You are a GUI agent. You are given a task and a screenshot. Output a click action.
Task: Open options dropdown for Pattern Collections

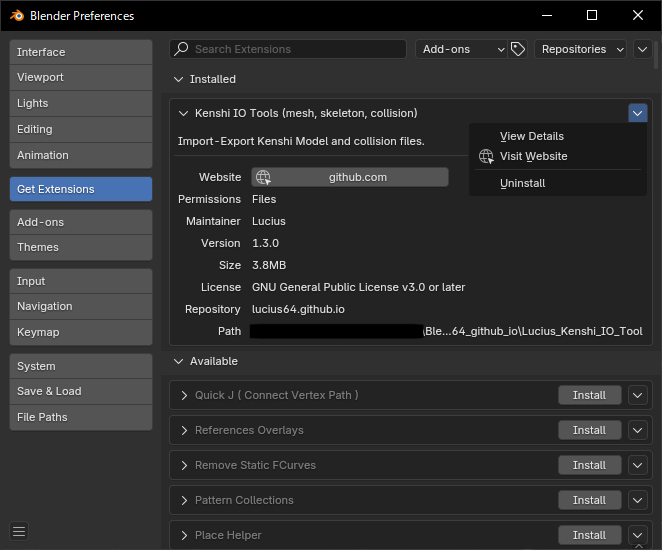coord(638,500)
